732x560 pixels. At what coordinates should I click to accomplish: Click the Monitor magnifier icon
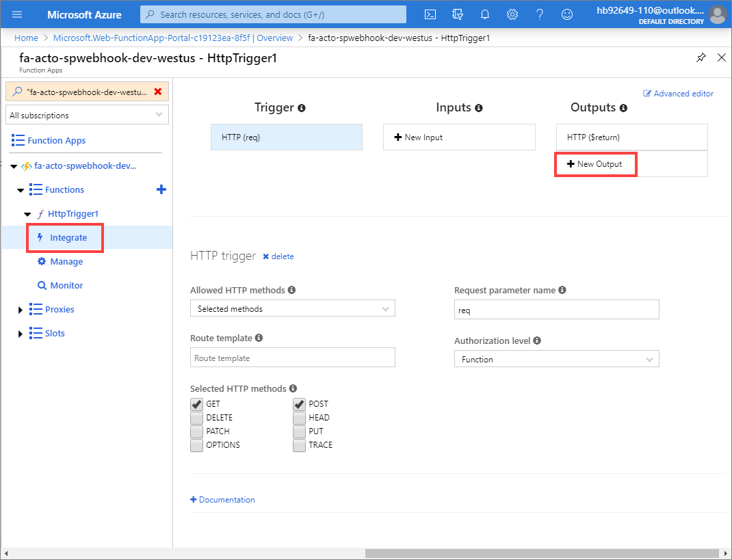42,285
